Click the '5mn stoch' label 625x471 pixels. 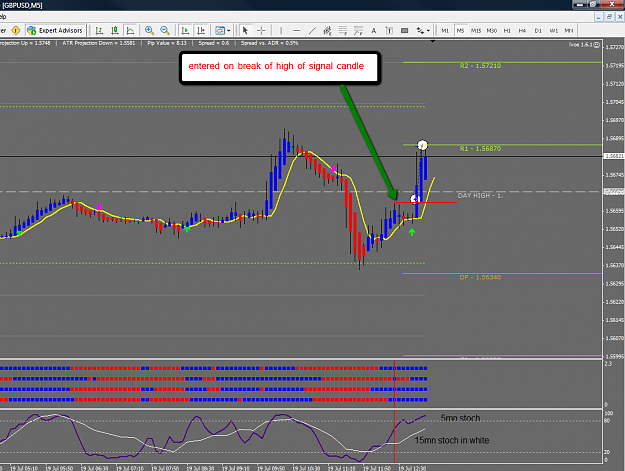tap(460, 418)
